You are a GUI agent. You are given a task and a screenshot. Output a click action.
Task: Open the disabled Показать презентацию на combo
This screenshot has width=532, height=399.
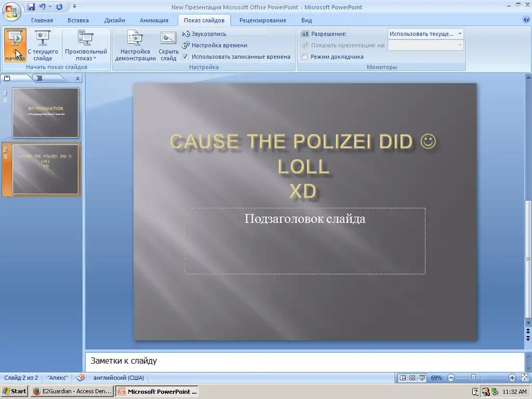(x=425, y=45)
